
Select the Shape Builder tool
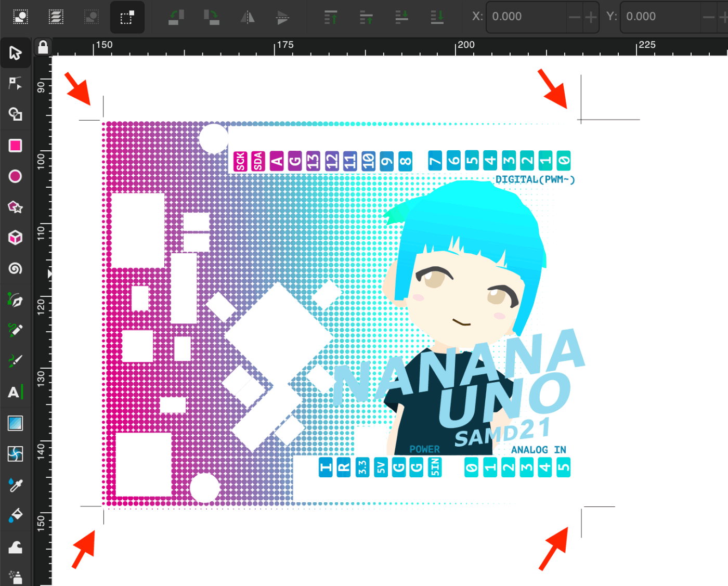[x=16, y=114]
